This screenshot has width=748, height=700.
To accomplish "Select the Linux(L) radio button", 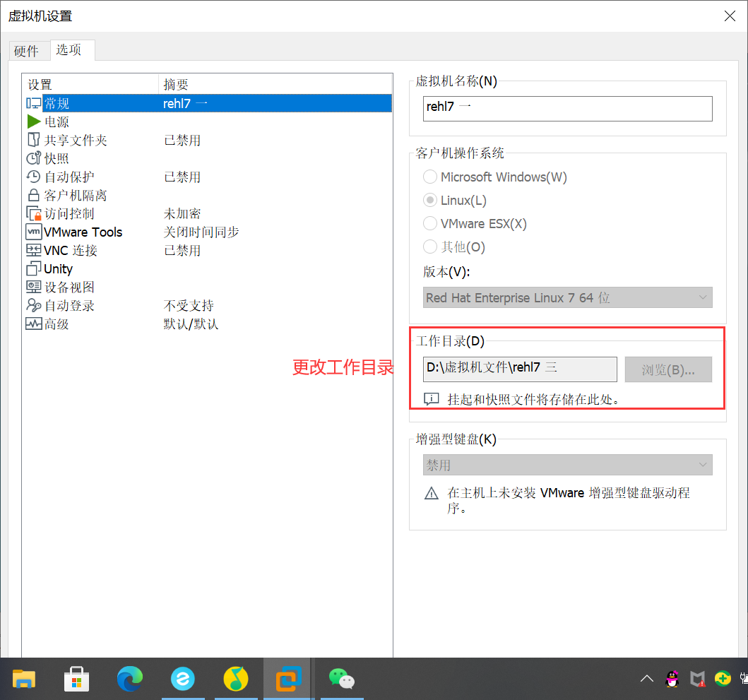I will click(430, 200).
